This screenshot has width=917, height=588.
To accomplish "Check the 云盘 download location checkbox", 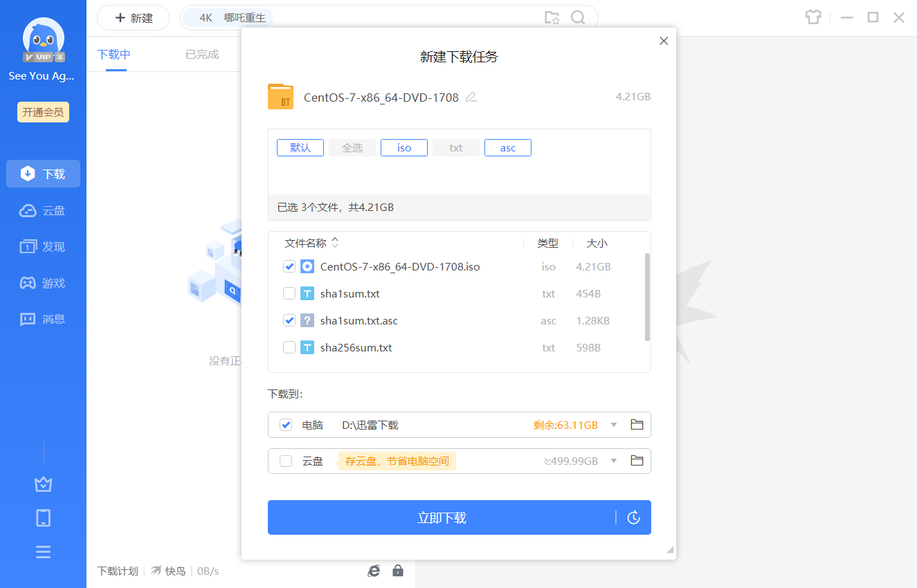I will pos(286,461).
